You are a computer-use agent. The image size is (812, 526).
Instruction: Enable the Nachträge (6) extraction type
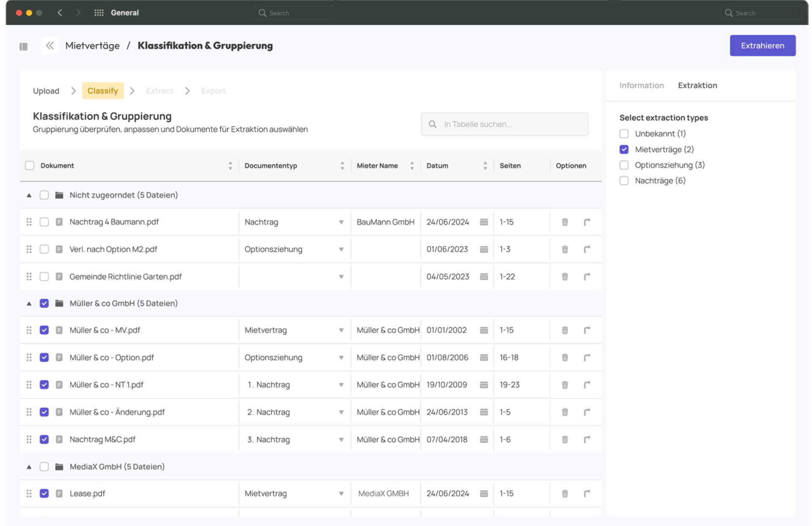pos(624,181)
